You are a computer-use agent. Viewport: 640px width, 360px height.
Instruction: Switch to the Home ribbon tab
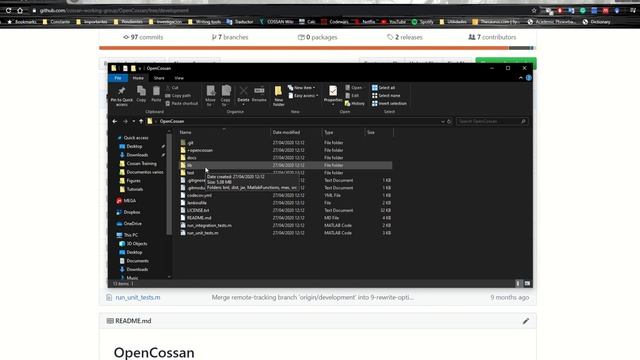(x=138, y=78)
